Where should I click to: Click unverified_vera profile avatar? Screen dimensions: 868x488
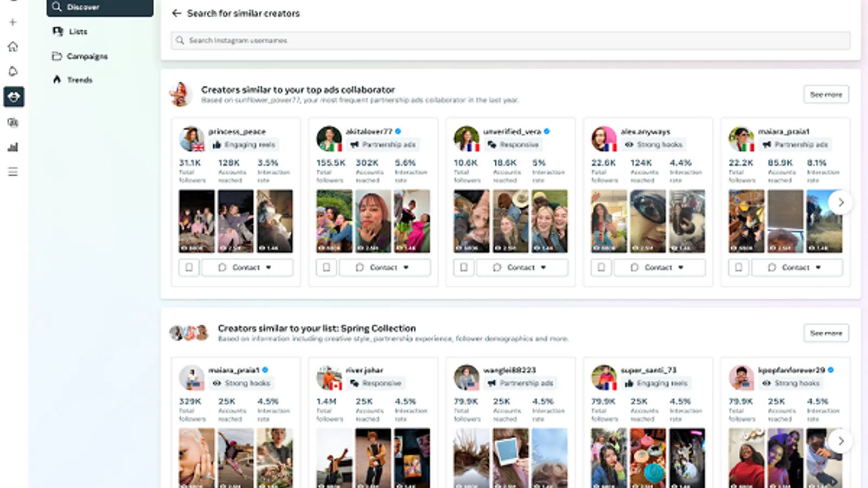[x=466, y=139]
